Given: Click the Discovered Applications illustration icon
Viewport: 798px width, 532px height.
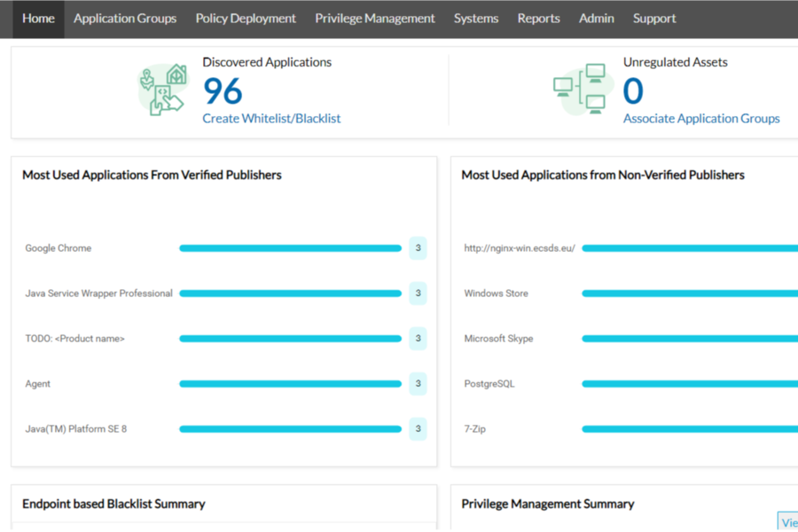Looking at the screenshot, I should (163, 90).
